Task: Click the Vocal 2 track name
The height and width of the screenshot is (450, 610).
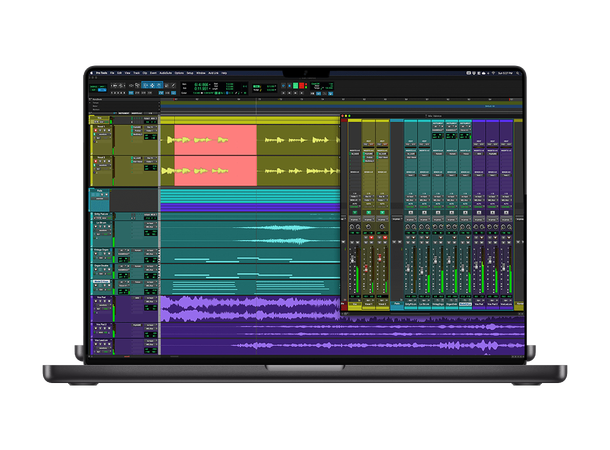Action: click(x=101, y=158)
